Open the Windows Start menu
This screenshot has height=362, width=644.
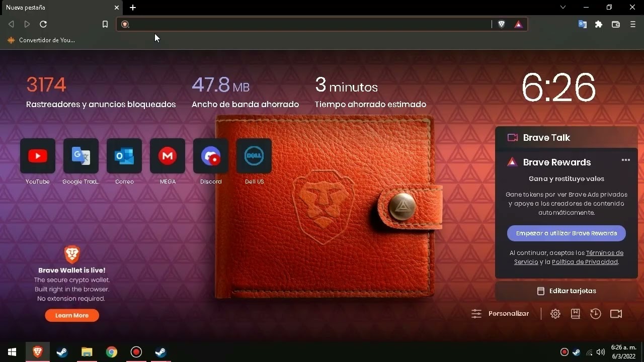point(12,352)
